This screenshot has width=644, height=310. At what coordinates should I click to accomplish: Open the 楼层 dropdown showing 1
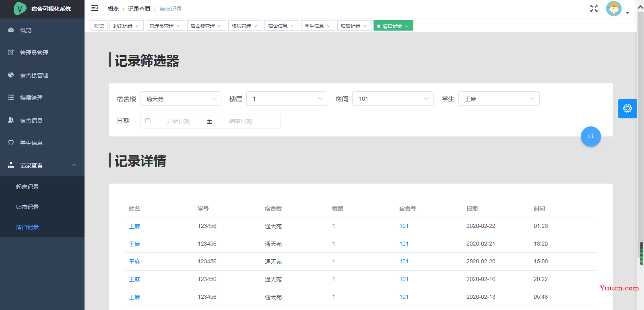click(x=287, y=99)
